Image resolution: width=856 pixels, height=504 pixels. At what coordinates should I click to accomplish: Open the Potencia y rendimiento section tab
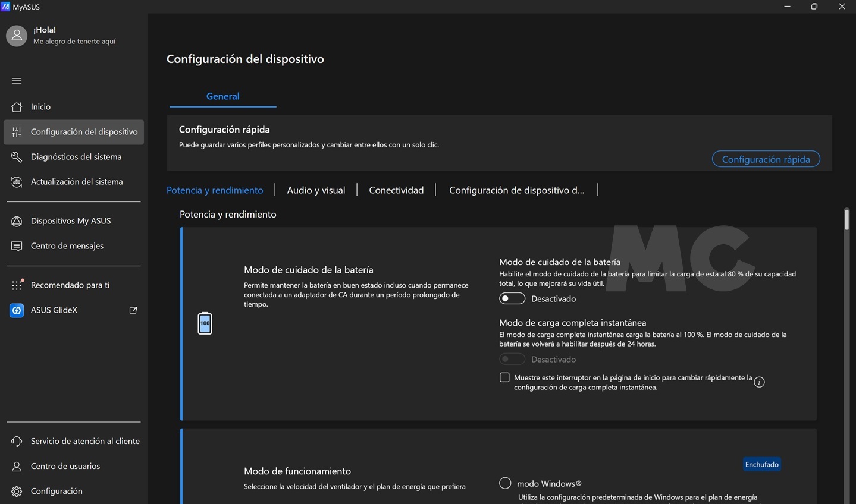click(x=215, y=190)
